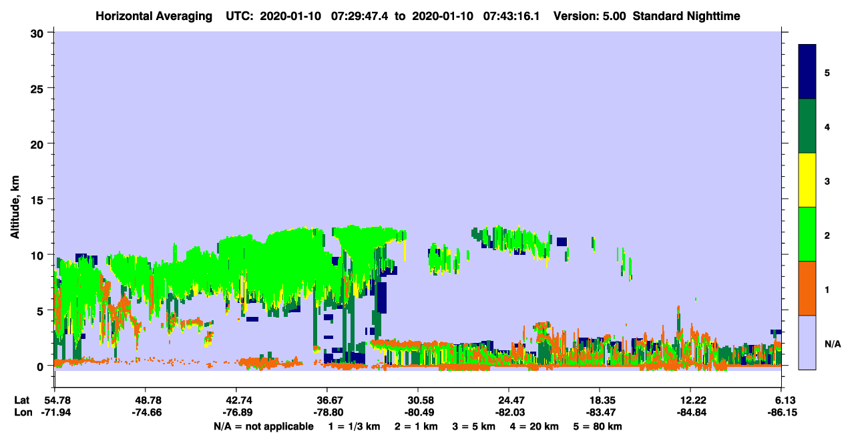Click the lavender N/A colorbar segment
This screenshot has height=445, width=868.
(807, 342)
